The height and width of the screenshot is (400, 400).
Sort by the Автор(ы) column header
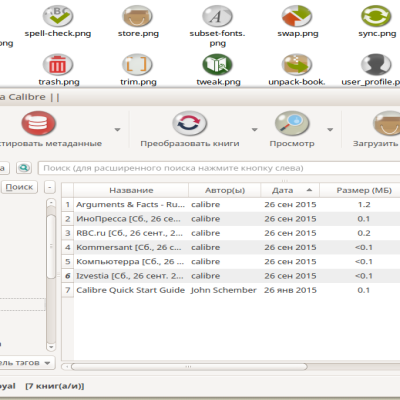(225, 190)
